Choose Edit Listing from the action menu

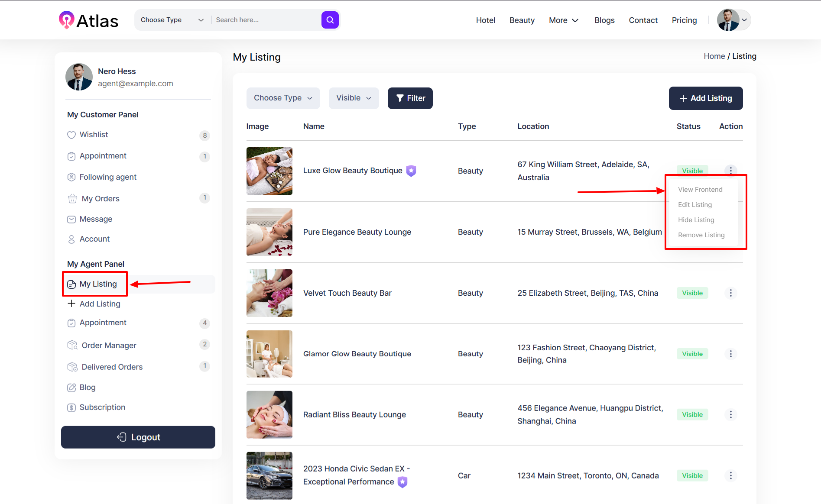(x=694, y=205)
